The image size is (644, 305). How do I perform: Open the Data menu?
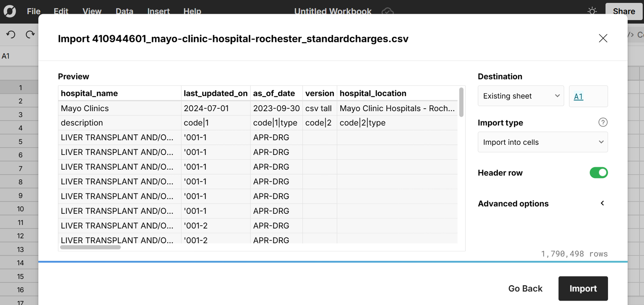(x=124, y=11)
